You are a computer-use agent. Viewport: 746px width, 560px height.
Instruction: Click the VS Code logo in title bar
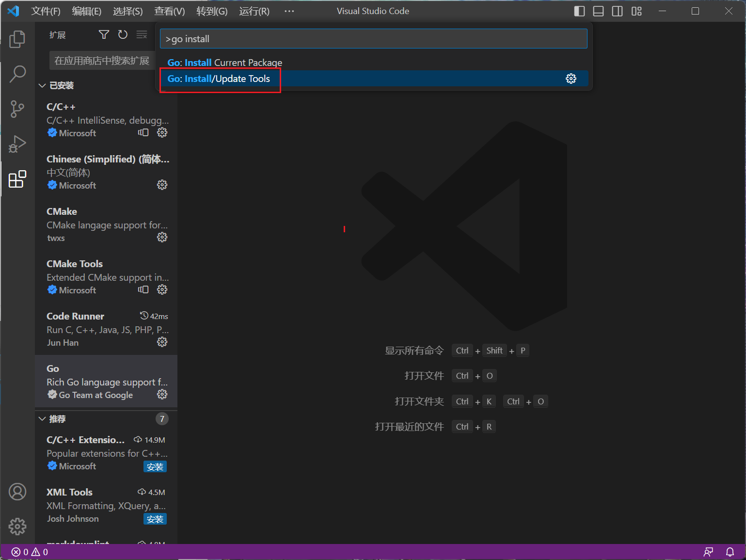13,11
